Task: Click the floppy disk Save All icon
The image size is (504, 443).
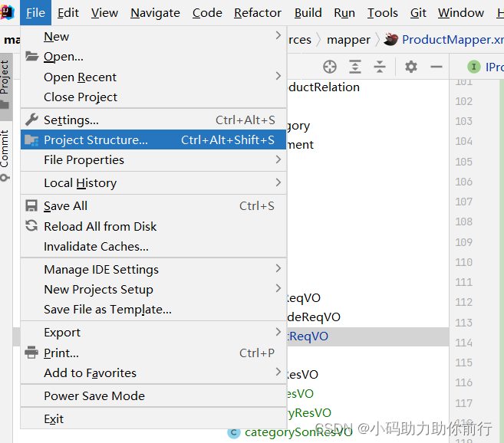Action: point(31,206)
